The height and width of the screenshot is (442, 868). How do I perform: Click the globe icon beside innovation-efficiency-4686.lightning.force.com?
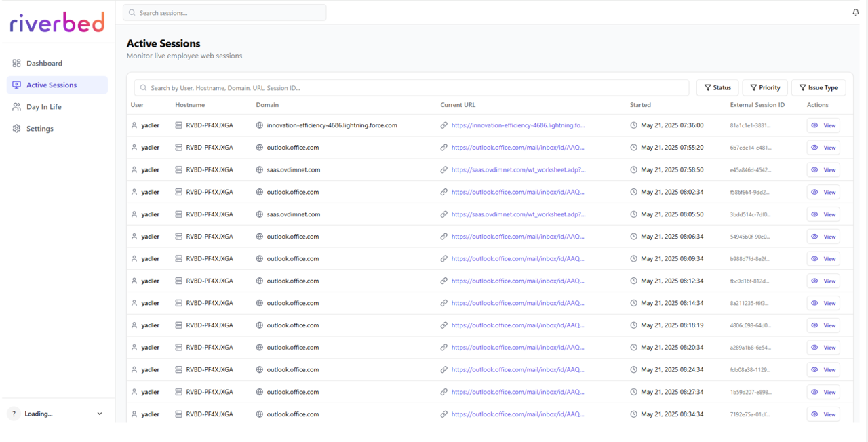(x=260, y=125)
